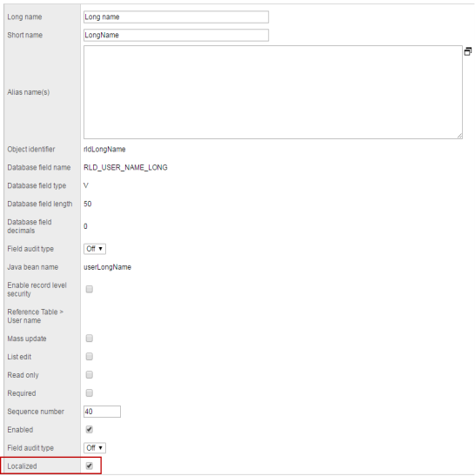The height and width of the screenshot is (476, 475).
Task: Check the Enable record level security box
Action: pyautogui.click(x=90, y=289)
